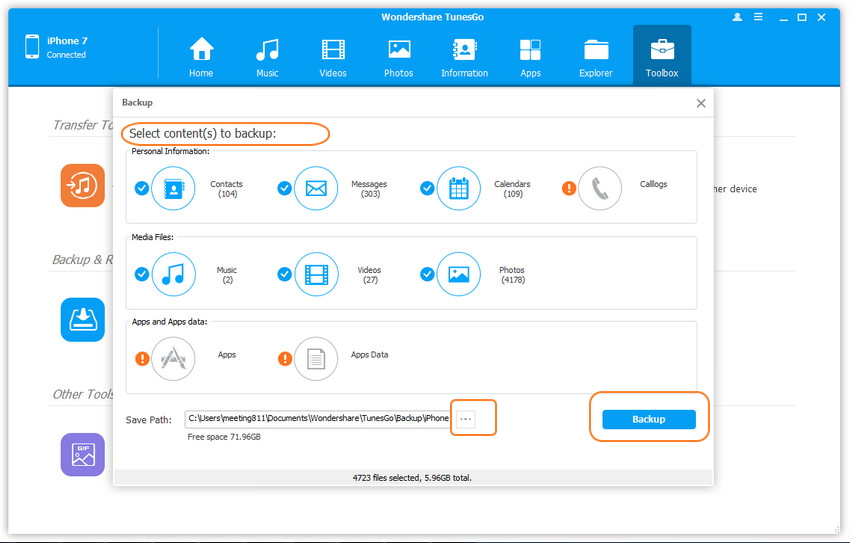
Task: Click the Callogs phone icon
Action: tap(600, 188)
